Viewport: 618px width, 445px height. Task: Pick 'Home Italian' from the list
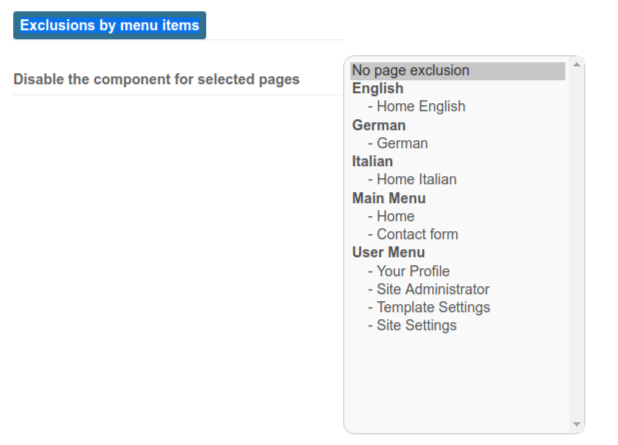click(457, 180)
